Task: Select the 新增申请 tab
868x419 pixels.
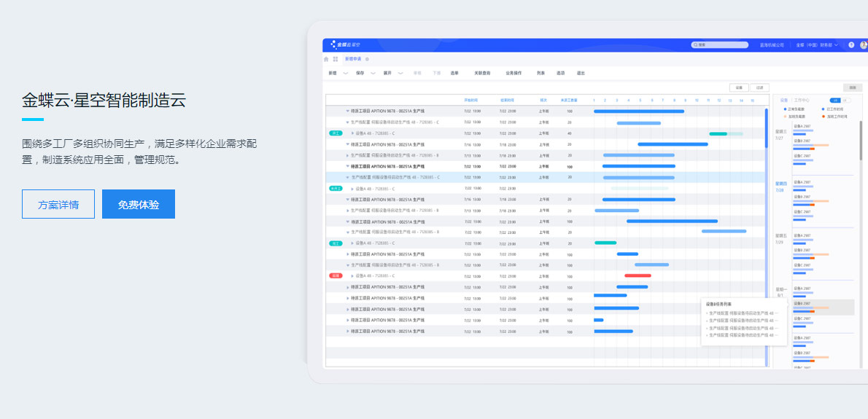Action: [352, 58]
